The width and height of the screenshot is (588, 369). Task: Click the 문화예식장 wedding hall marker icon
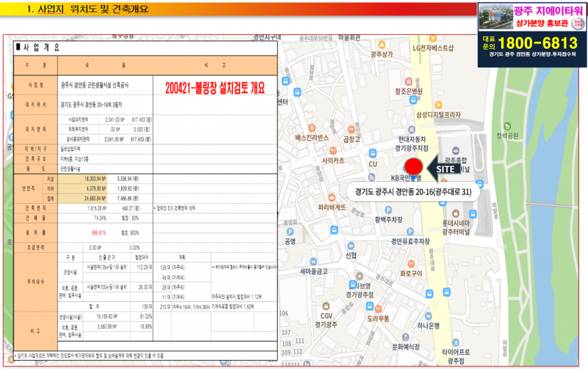(405, 337)
